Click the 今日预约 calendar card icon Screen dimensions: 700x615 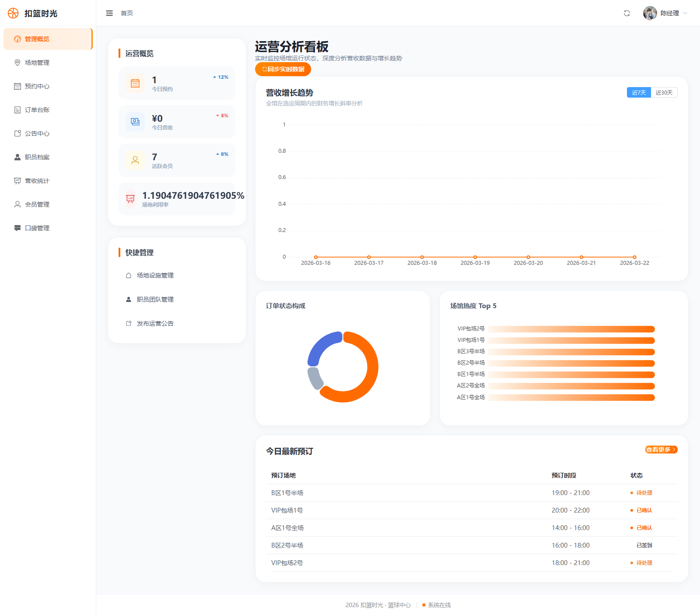pos(135,83)
